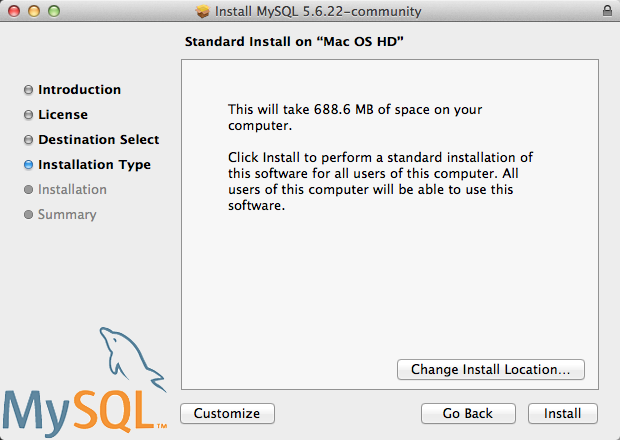Image resolution: width=620 pixels, height=440 pixels.
Task: Click the Installation step bullet
Action: click(28, 189)
